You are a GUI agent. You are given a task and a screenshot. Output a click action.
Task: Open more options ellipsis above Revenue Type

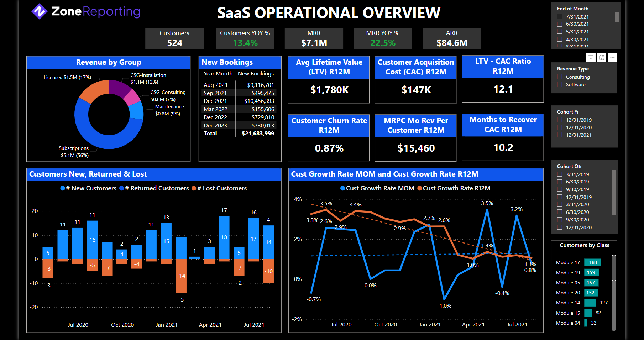(612, 57)
